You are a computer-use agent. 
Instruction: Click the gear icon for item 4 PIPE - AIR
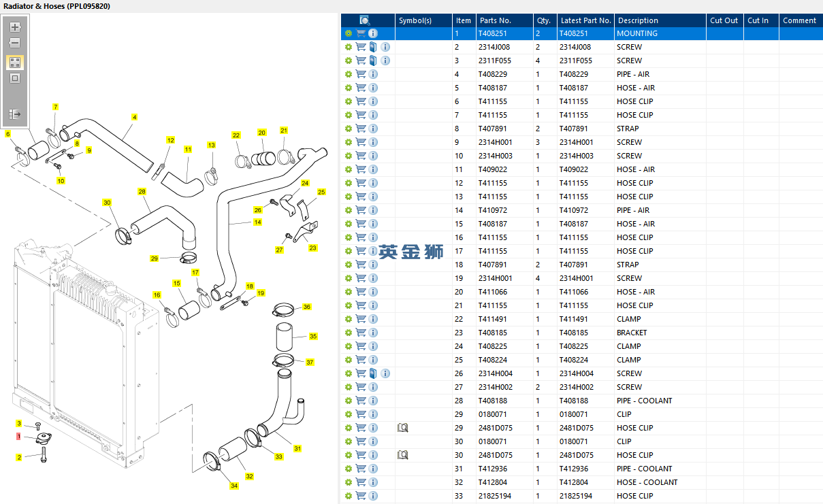tap(349, 74)
